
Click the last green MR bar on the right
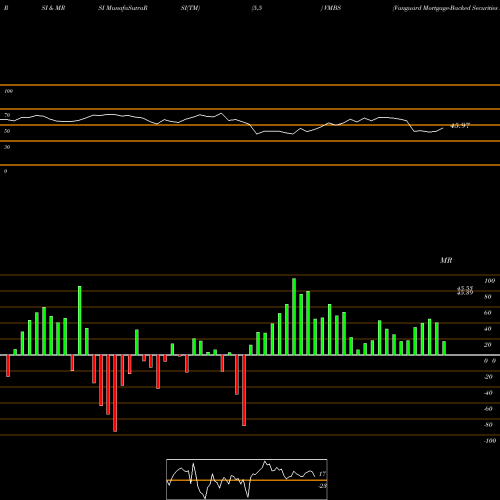[x=444, y=348]
